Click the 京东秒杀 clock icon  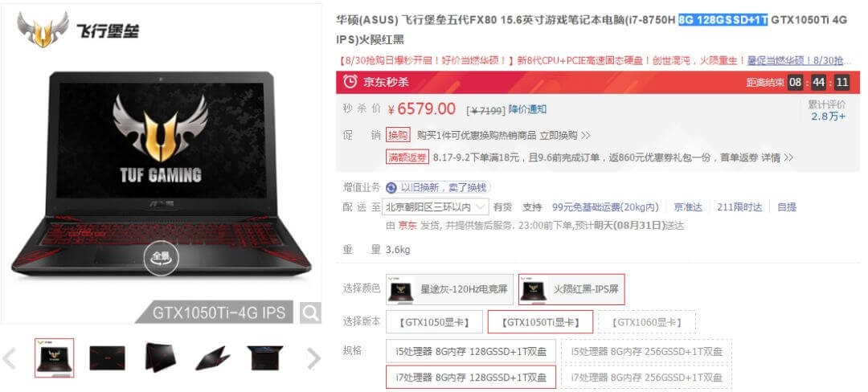(x=350, y=83)
